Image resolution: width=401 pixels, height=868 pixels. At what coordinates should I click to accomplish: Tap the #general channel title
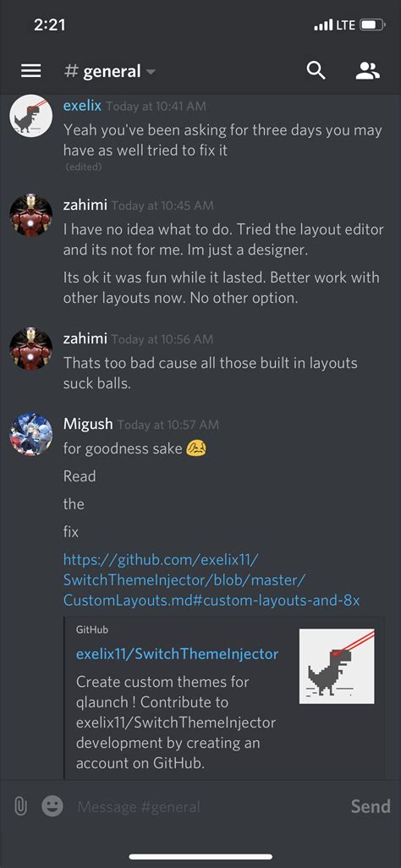click(x=103, y=71)
